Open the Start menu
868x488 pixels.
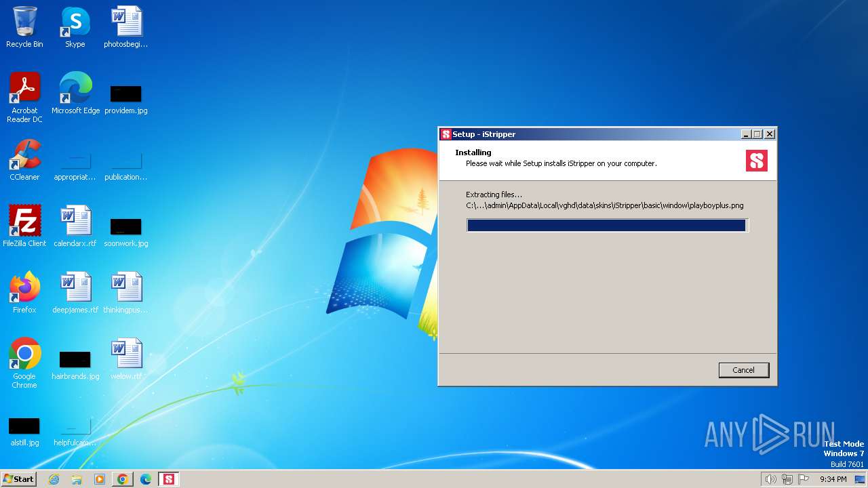(18, 479)
